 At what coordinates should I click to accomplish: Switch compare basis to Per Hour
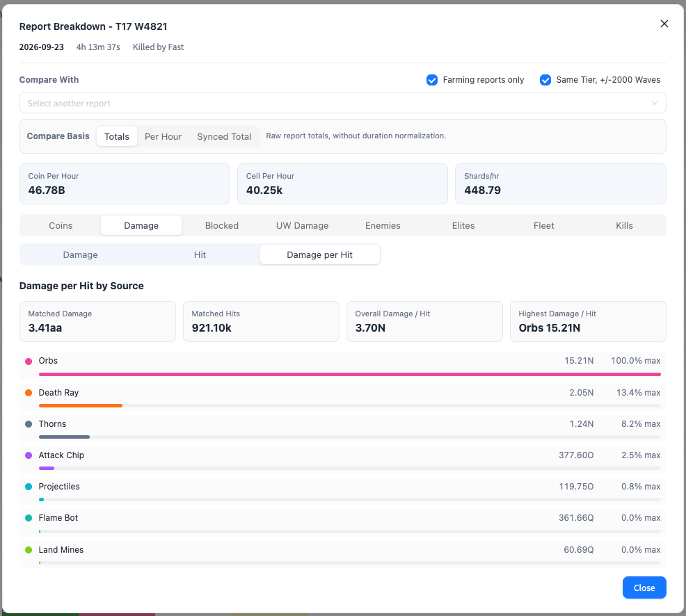(163, 136)
